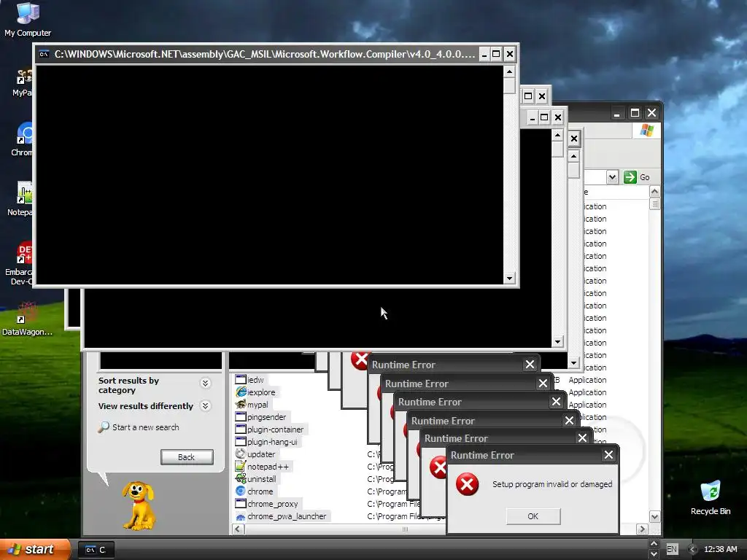Click the Search Companion dog character
The image size is (747, 560).
pos(139,505)
